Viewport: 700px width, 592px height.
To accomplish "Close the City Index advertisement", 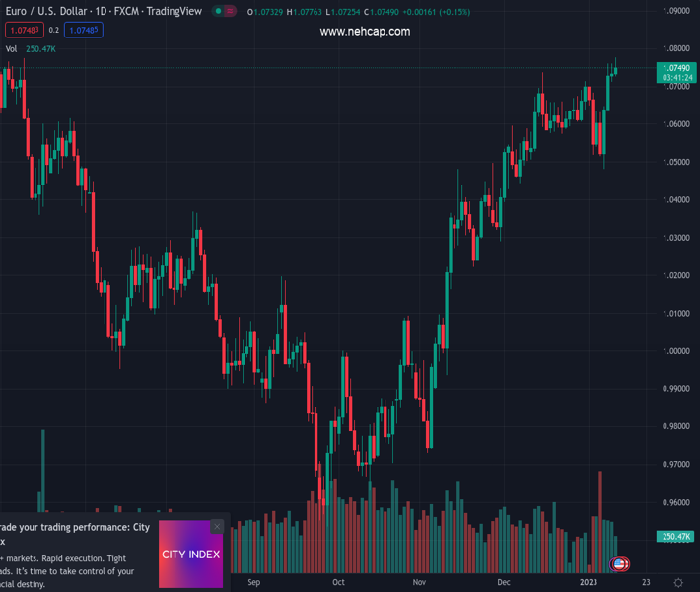I will click(x=217, y=527).
